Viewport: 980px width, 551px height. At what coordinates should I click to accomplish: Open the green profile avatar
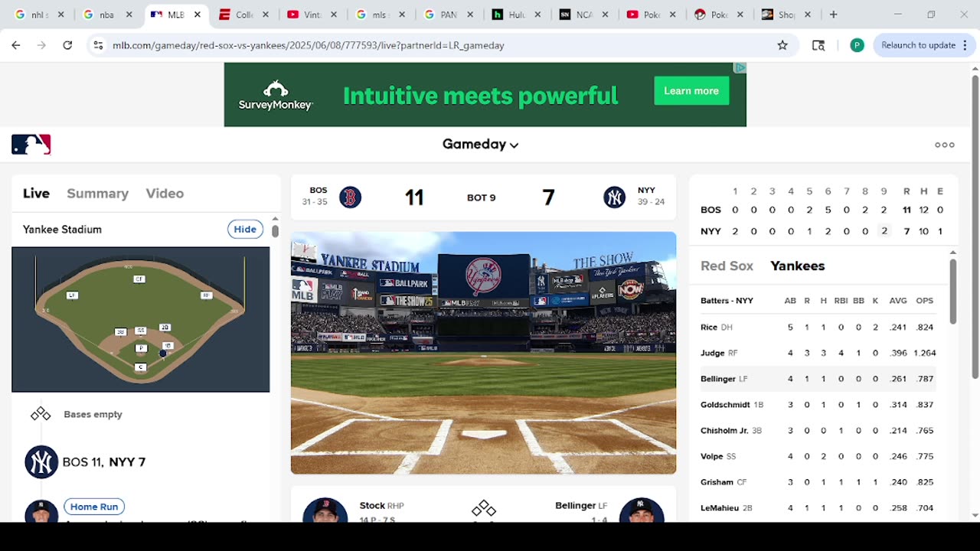(857, 45)
